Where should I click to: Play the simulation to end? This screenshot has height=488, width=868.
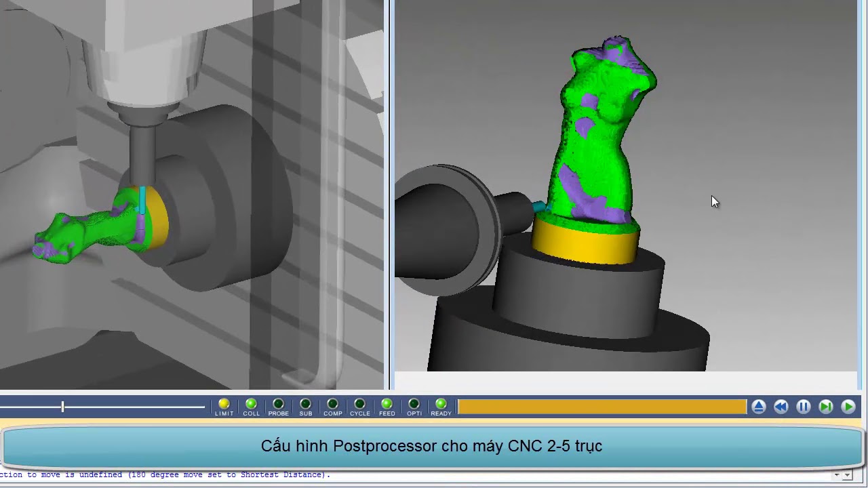pos(848,407)
